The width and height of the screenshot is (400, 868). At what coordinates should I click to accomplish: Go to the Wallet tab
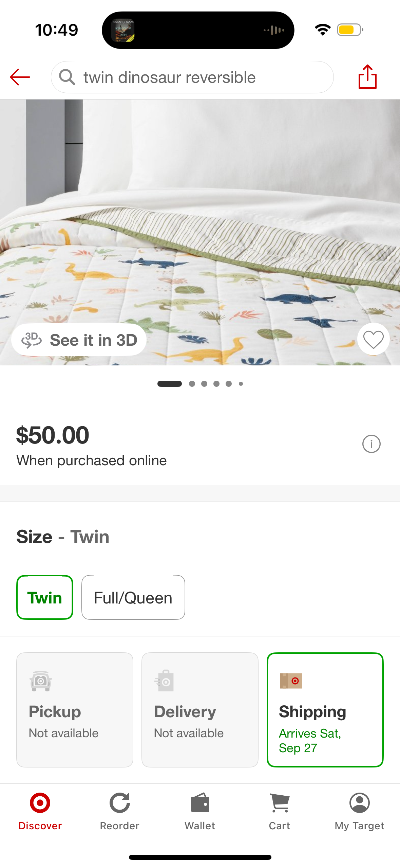(x=200, y=811)
